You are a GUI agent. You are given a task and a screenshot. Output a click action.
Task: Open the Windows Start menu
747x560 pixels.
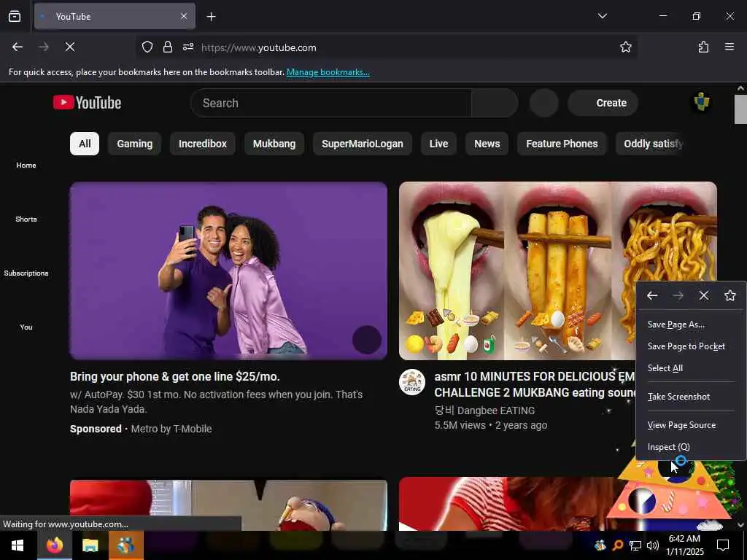(18, 545)
